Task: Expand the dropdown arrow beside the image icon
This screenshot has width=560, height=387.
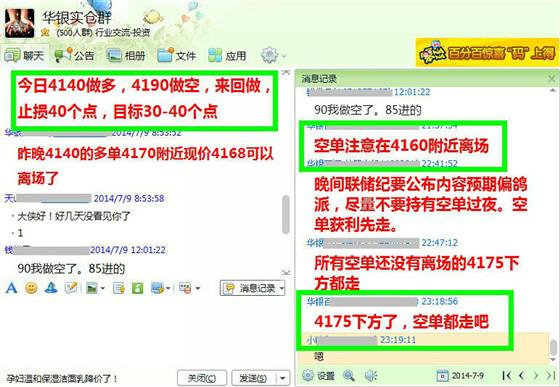Action: [x=103, y=288]
